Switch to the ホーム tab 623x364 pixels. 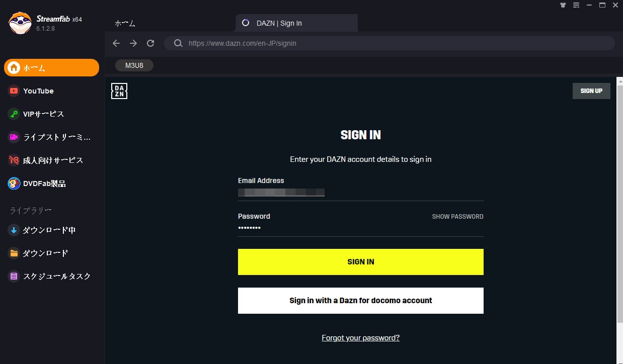click(x=125, y=23)
